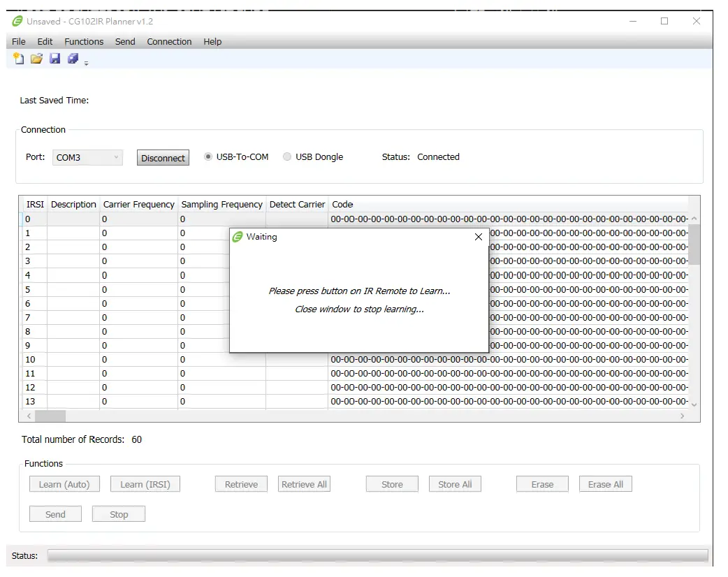This screenshot has width=728, height=577.
Task: Click the Learn (Auto) button
Action: pos(64,484)
